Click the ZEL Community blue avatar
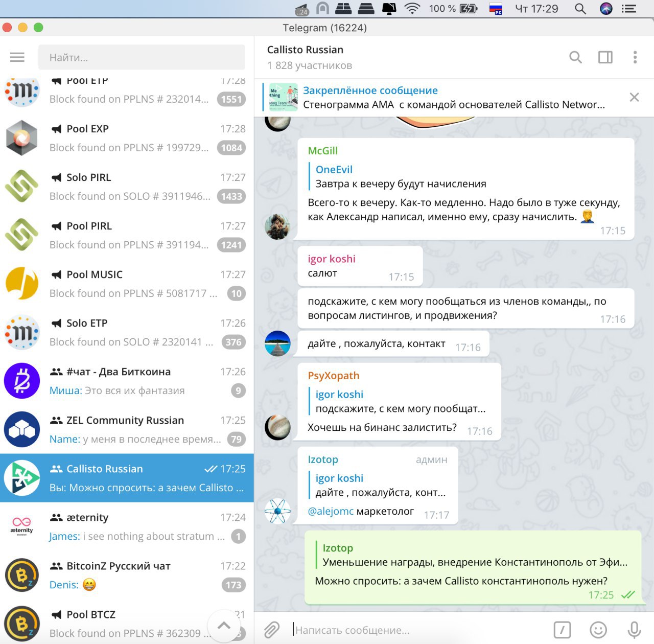This screenshot has width=654, height=644. pyautogui.click(x=22, y=429)
